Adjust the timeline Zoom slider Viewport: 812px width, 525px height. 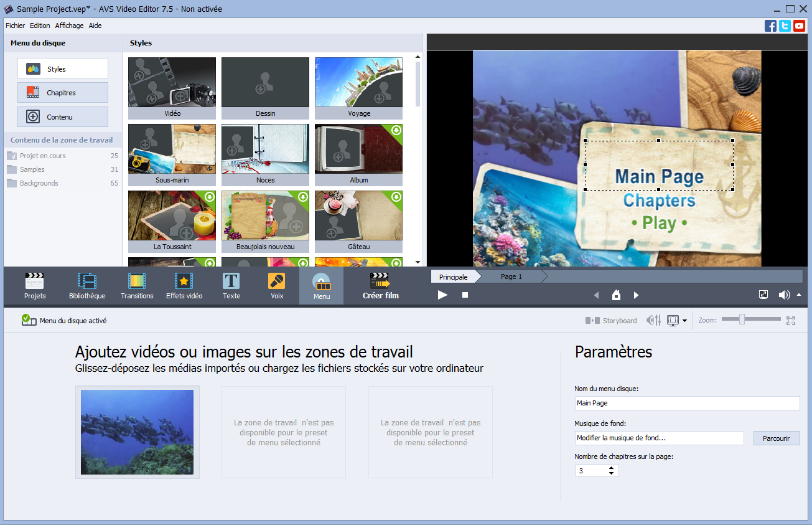742,319
